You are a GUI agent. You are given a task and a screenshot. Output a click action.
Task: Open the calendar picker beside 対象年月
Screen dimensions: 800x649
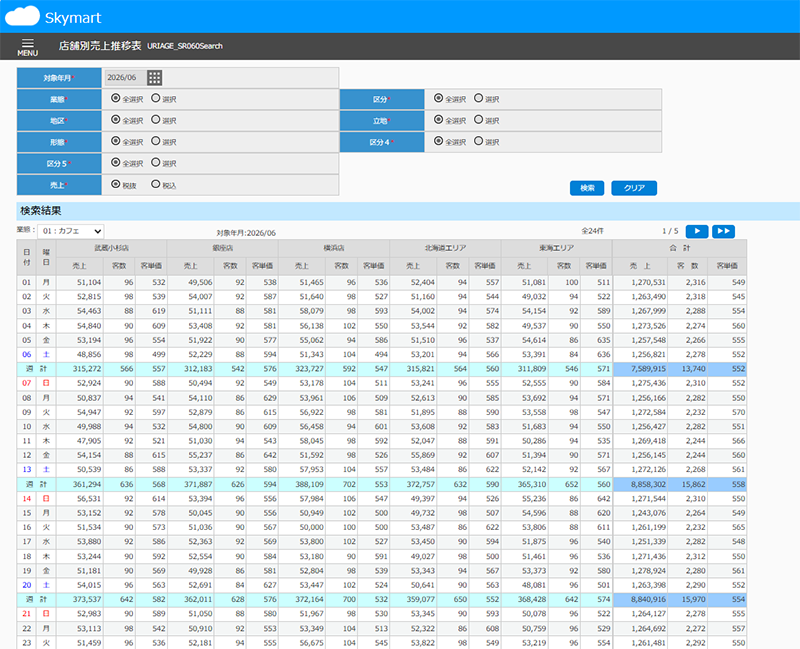tap(155, 78)
